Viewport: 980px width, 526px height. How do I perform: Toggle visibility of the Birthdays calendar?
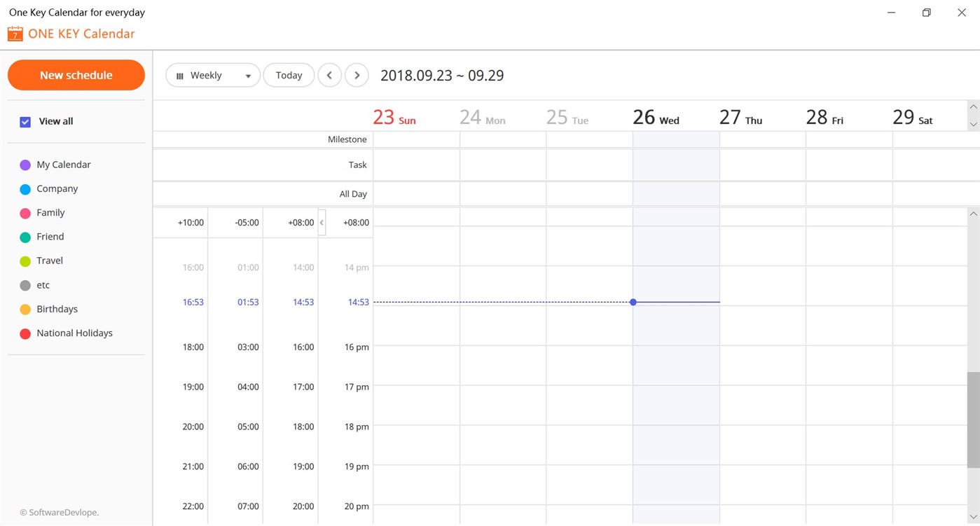(x=25, y=309)
